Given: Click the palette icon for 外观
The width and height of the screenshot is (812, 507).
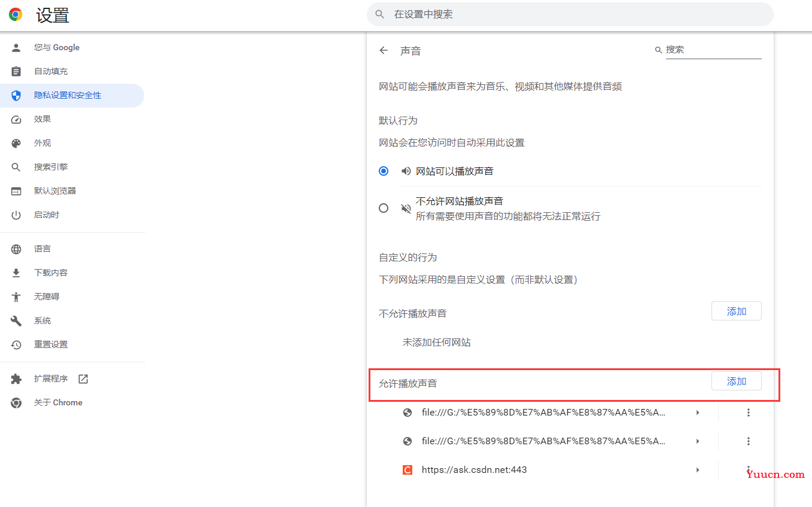Looking at the screenshot, I should (16, 143).
